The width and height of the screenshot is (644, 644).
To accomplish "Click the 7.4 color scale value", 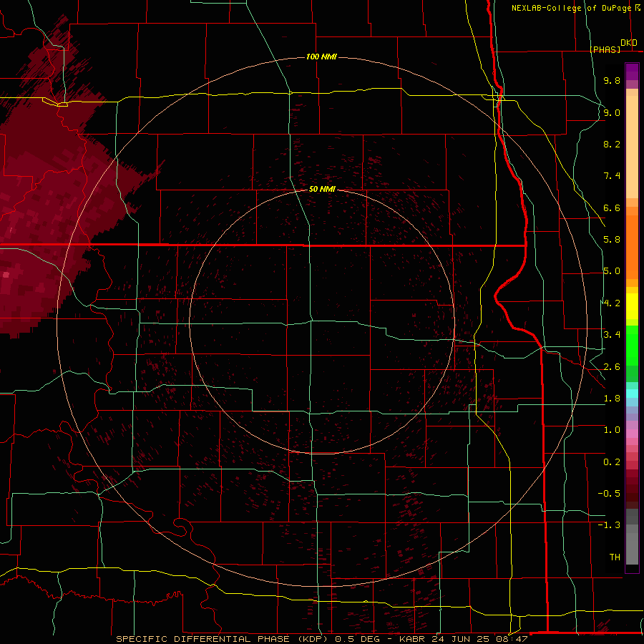I will [612, 176].
